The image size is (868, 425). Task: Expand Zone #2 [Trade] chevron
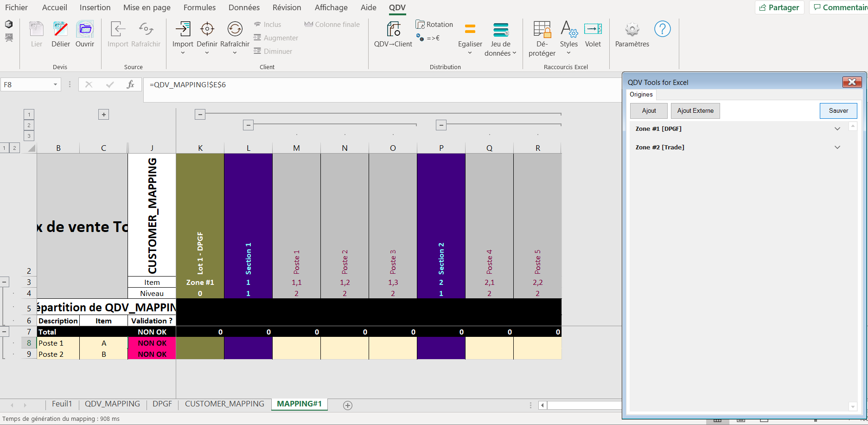click(x=837, y=148)
